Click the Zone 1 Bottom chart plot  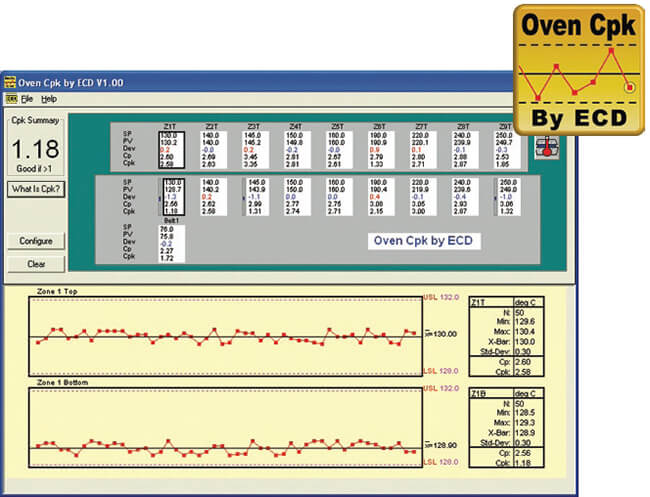(x=226, y=427)
